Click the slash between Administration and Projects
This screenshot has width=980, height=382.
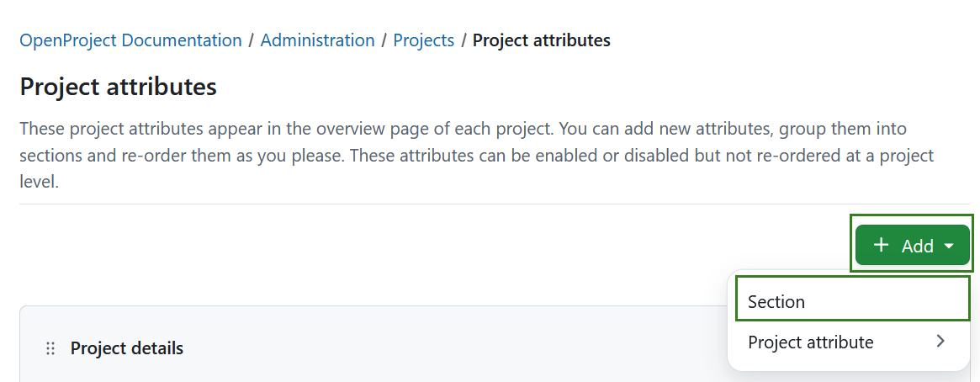tap(384, 40)
